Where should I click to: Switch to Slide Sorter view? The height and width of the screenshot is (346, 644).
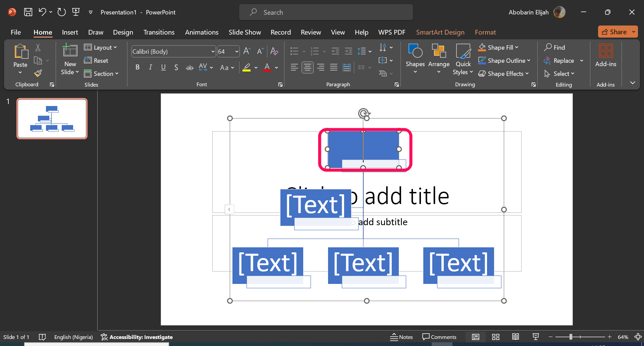tap(495, 337)
